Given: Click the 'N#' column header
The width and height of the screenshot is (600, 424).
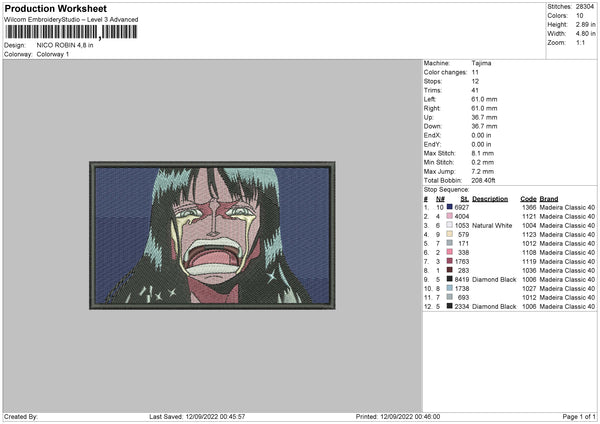Looking at the screenshot, I should 440,199.
